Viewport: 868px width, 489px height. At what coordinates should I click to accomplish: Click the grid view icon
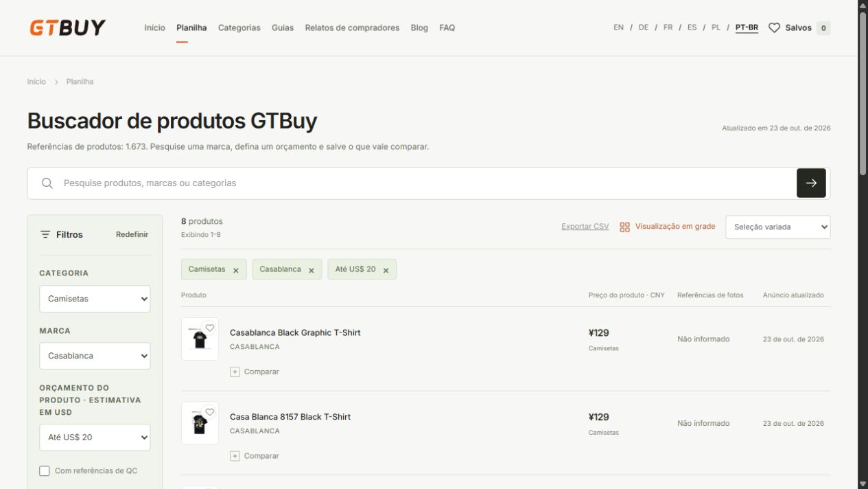624,227
